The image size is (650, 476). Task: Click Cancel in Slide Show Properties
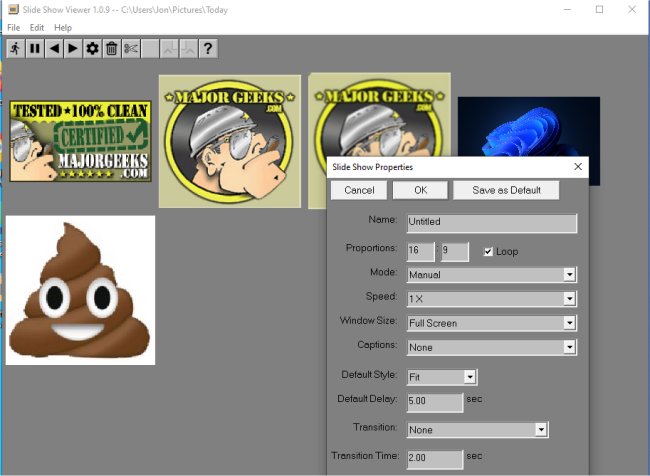pos(359,190)
